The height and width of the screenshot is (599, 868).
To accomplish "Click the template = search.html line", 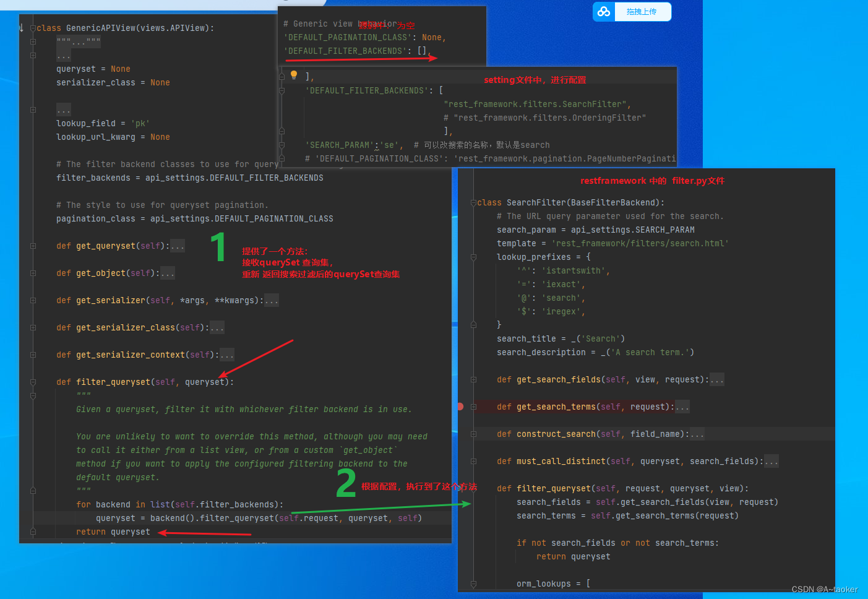I will coord(613,243).
